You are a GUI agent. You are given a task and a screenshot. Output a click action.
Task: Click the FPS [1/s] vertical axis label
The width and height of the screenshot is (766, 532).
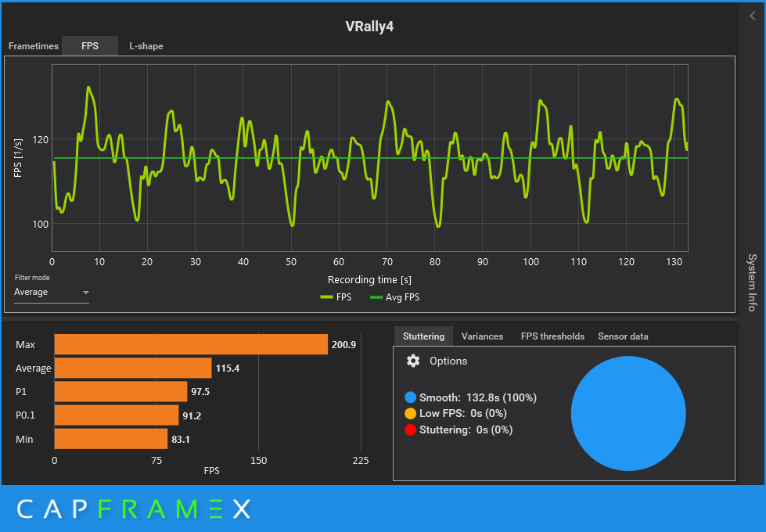point(18,158)
